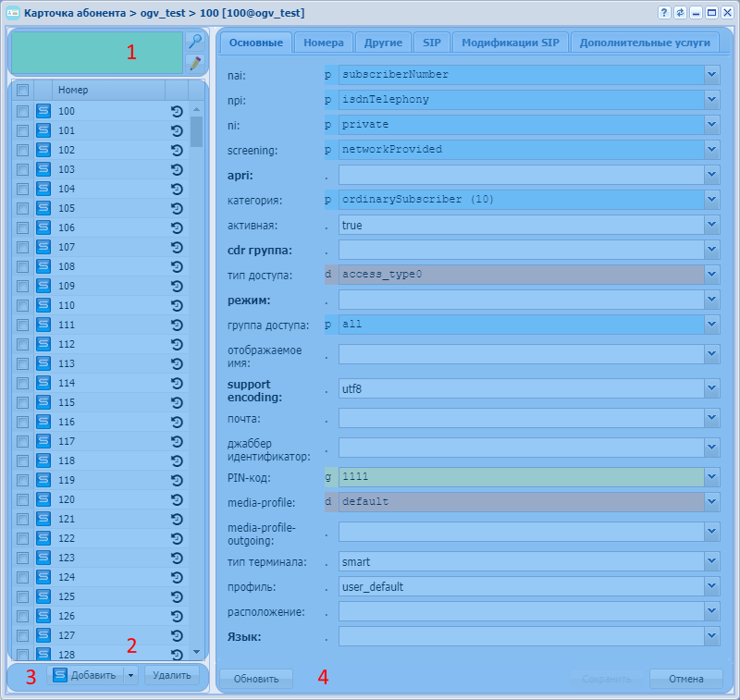Click the pencil edit icon
Image resolution: width=740 pixels, height=700 pixels.
pyautogui.click(x=194, y=63)
